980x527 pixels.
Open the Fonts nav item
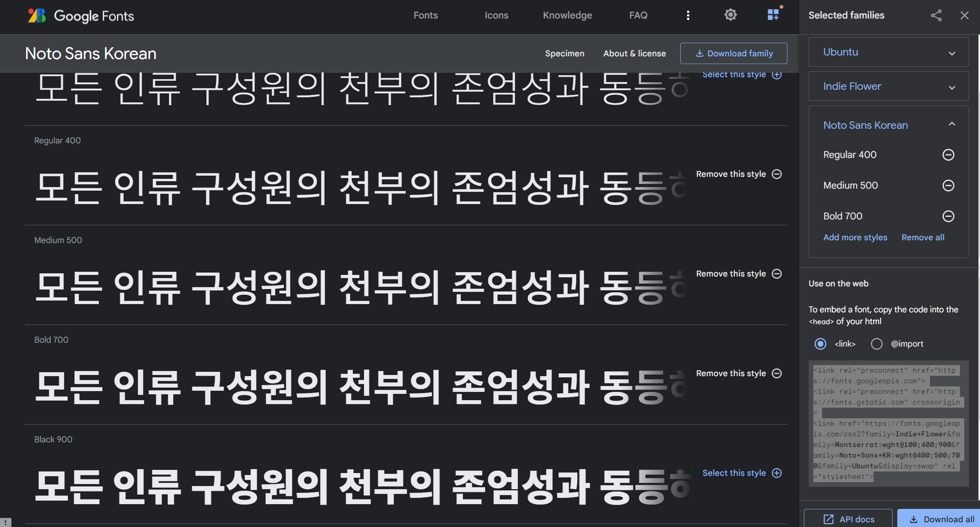click(x=425, y=15)
